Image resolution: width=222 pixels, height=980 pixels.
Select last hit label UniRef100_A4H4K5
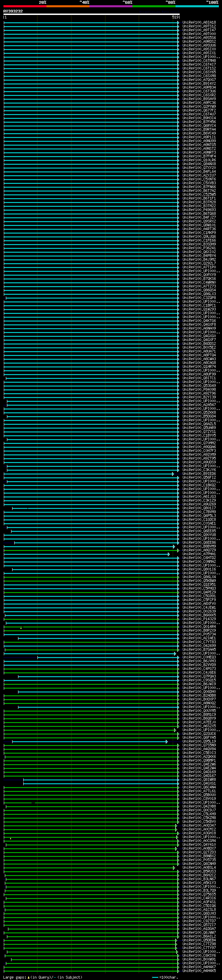coord(199,971)
